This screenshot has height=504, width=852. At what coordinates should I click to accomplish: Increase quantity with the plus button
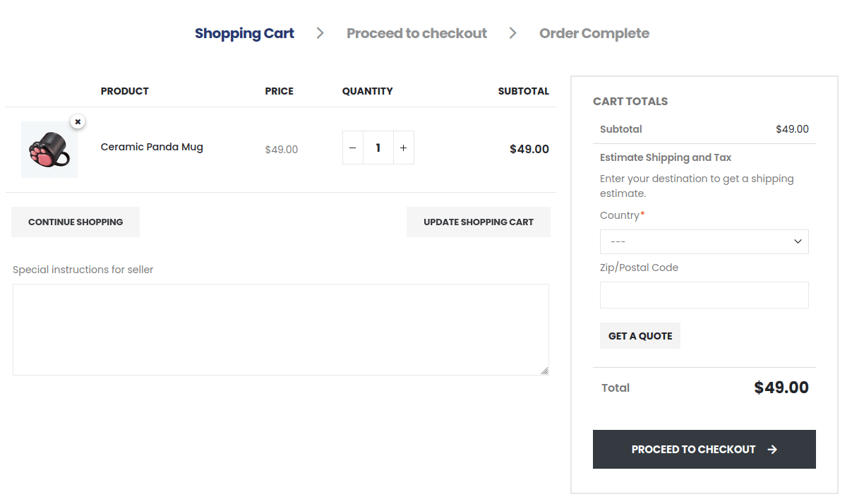tap(403, 148)
